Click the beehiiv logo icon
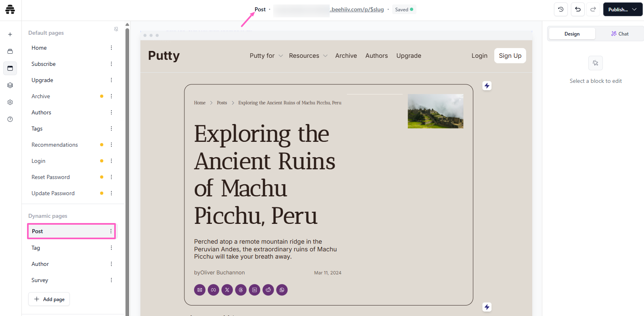644x316 pixels. (10, 9)
